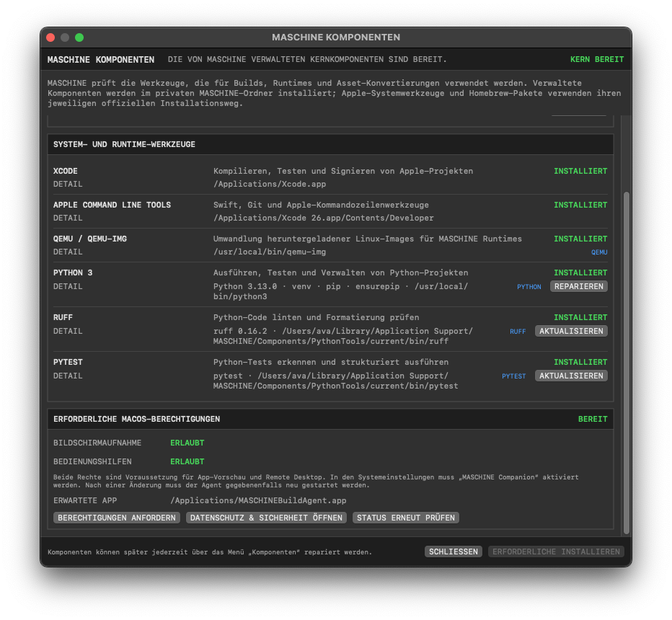The height and width of the screenshot is (620, 672).
Task: Select the PYTHON 3 row title
Action: pos(73,273)
